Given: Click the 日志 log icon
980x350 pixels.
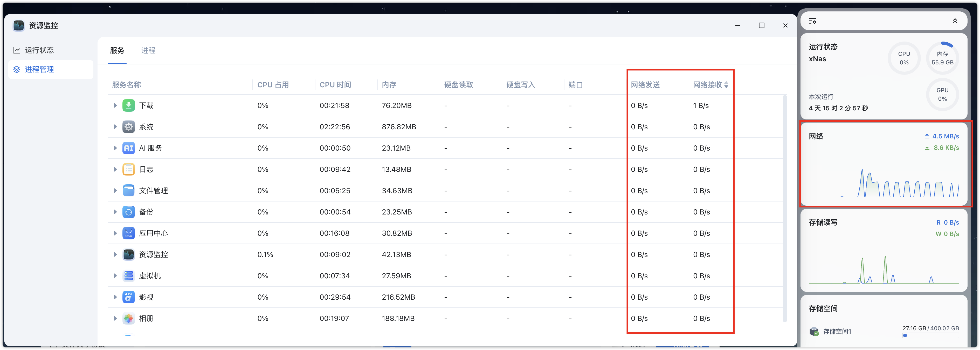Looking at the screenshot, I should tap(129, 170).
